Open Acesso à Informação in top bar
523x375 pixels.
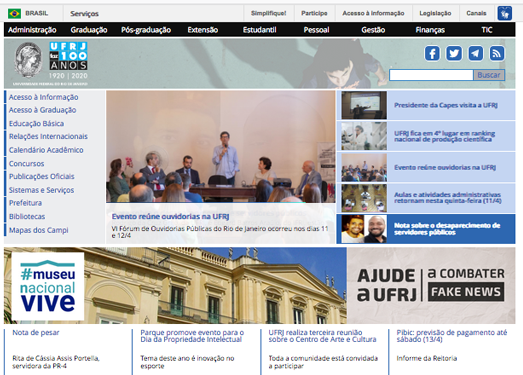[373, 13]
